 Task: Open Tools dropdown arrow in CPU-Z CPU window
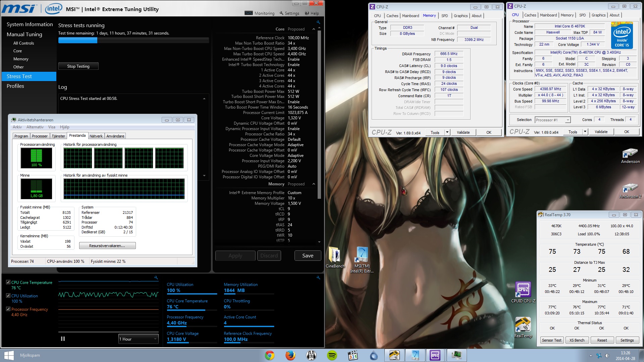click(585, 132)
